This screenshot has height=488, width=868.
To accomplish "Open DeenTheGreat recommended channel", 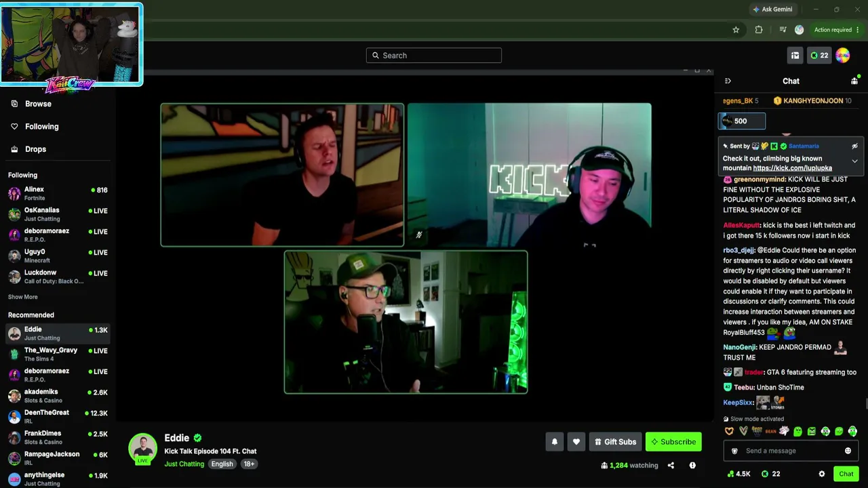I will click(x=57, y=416).
